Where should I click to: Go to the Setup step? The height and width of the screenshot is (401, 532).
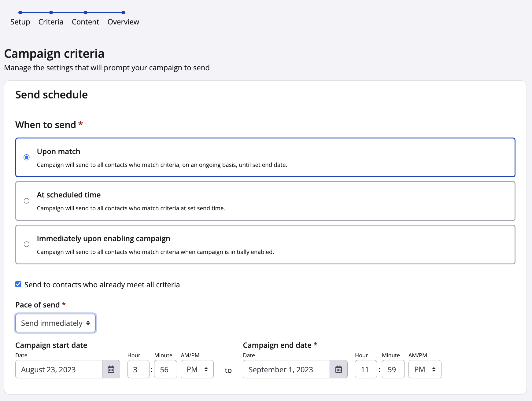coord(20,22)
